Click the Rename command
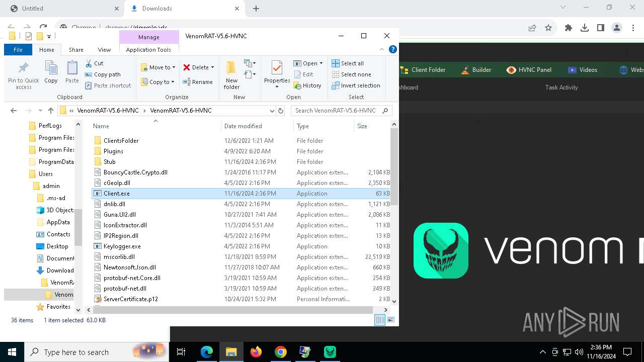 tap(198, 82)
